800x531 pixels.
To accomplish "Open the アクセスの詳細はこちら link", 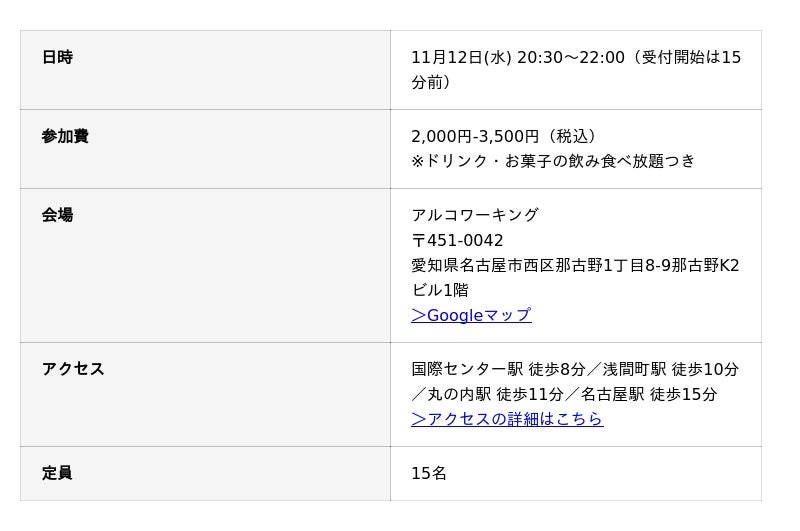I will (x=507, y=419).
